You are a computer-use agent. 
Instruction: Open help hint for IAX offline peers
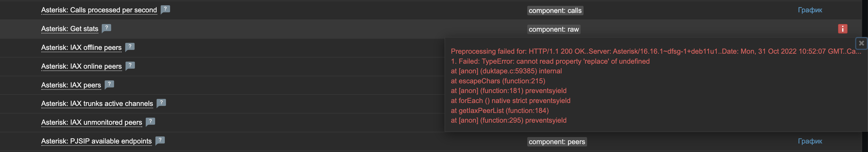click(x=130, y=47)
